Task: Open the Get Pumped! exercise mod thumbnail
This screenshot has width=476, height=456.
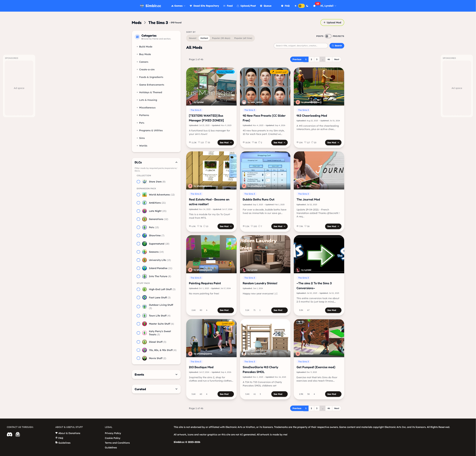Action: [319, 338]
